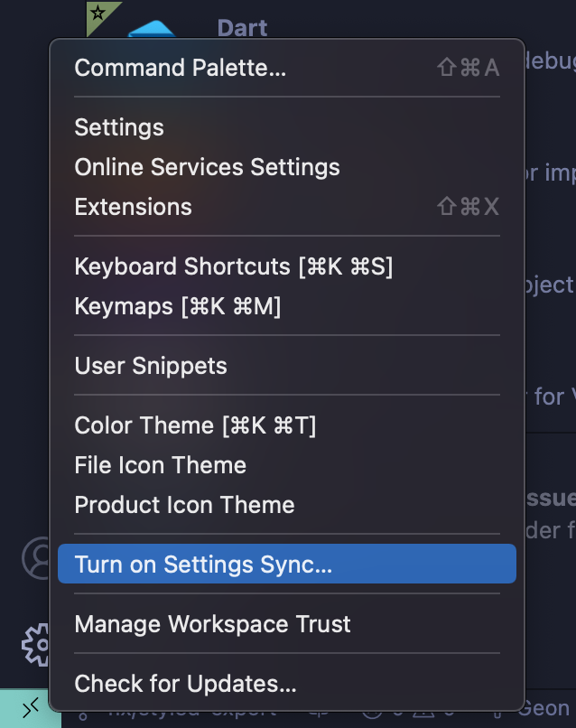The image size is (576, 728).
Task: Turn on Settings Sync
Action: (x=287, y=565)
